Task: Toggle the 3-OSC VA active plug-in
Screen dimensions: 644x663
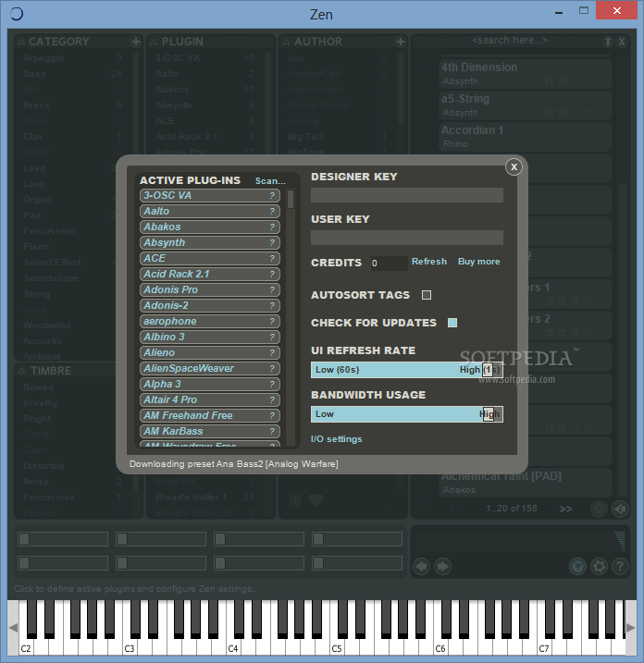Action: [210, 195]
